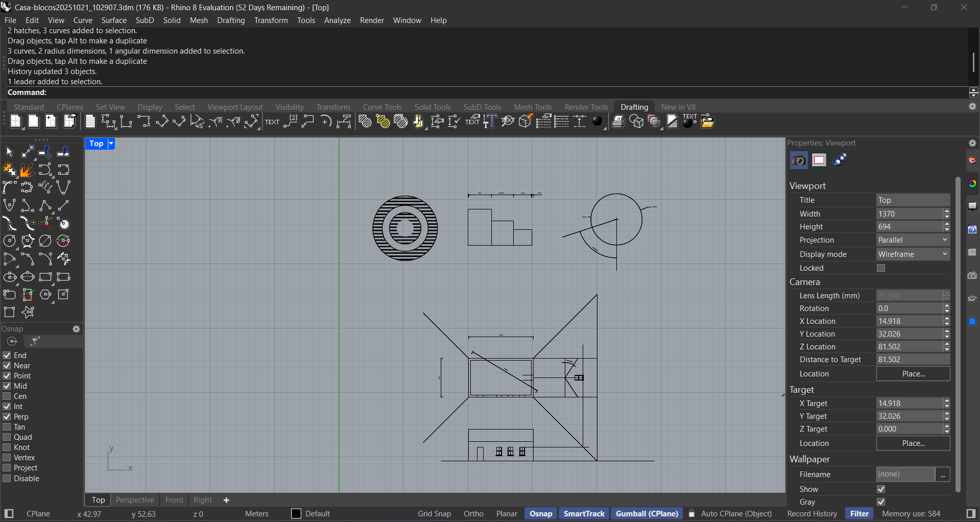This screenshot has width=980, height=522.
Task: Toggle the Locked viewport checkbox
Action: click(x=881, y=268)
